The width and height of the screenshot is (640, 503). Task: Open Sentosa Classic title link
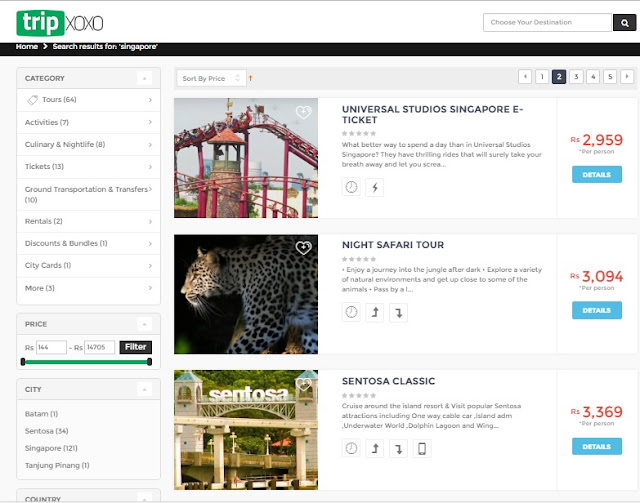click(389, 381)
